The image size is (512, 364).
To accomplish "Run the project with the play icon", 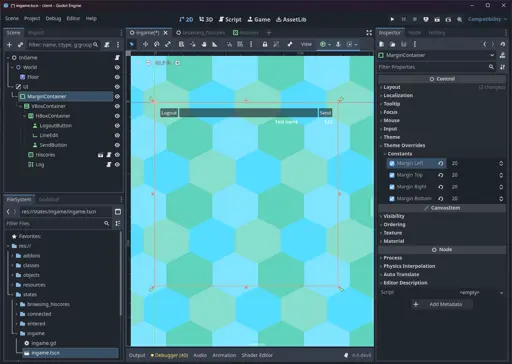I will tap(392, 19).
